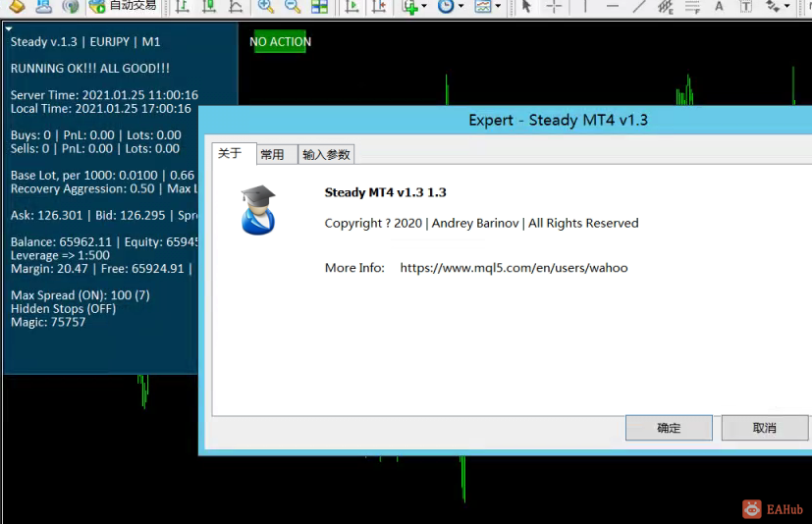Confirm with the 确定 button

[669, 428]
